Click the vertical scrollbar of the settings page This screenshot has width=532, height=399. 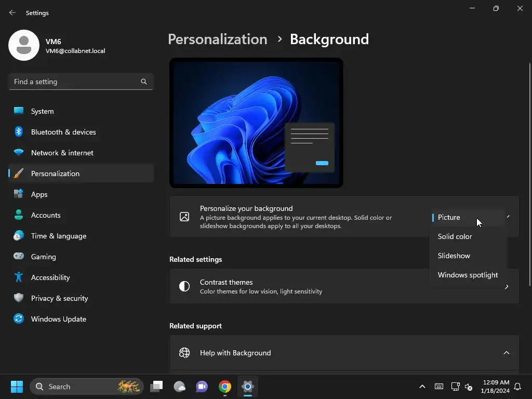529,175
